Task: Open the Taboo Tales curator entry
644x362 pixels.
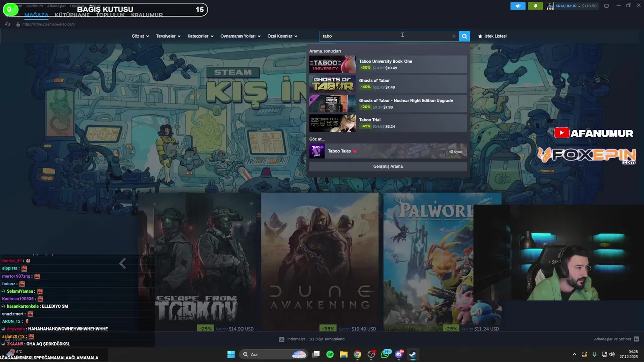Action: click(388, 151)
